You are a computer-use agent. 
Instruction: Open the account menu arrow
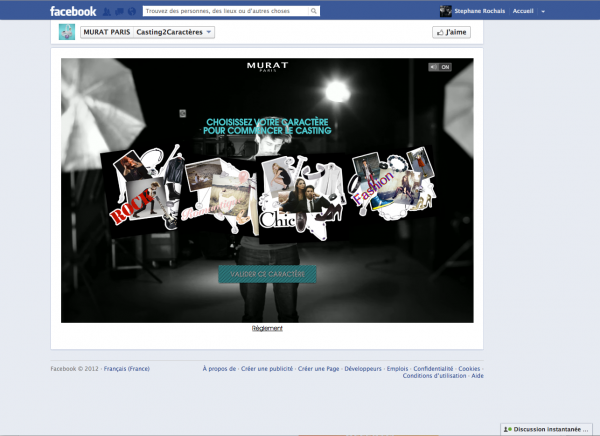click(x=543, y=11)
